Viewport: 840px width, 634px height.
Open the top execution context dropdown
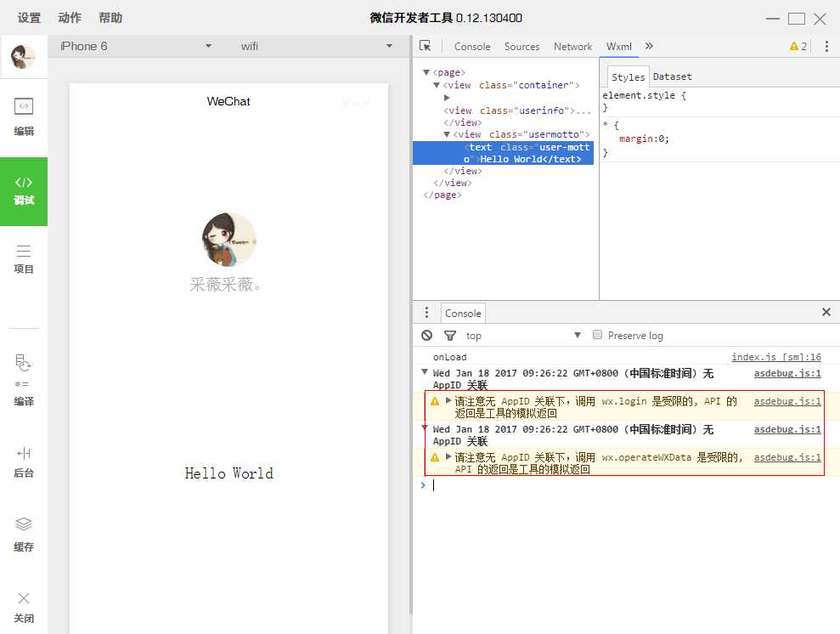523,336
